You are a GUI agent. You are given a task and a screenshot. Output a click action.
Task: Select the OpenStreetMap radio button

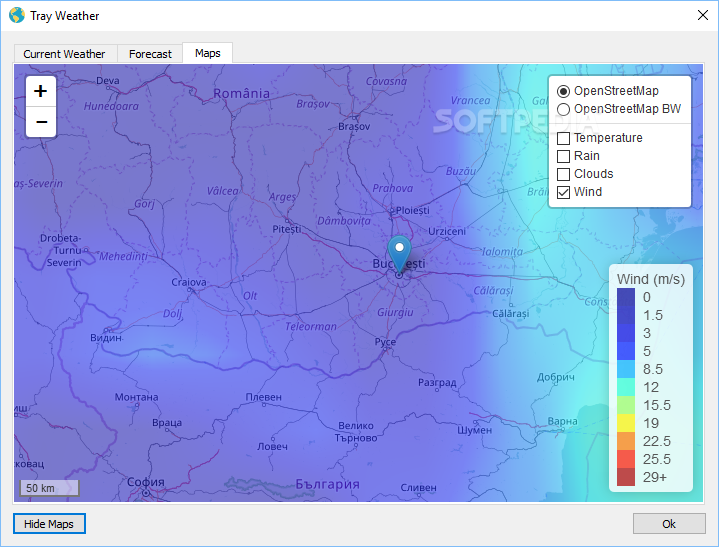[563, 91]
